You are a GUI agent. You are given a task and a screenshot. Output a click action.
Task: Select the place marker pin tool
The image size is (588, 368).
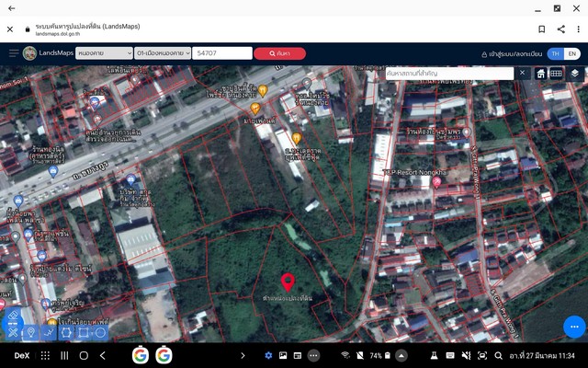coord(31,332)
